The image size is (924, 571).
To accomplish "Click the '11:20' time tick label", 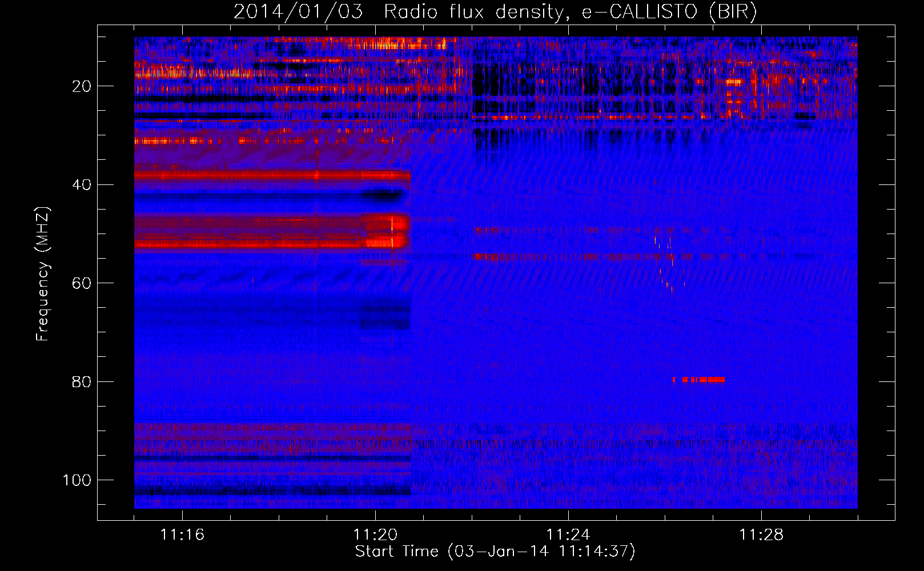I will coord(375,535).
